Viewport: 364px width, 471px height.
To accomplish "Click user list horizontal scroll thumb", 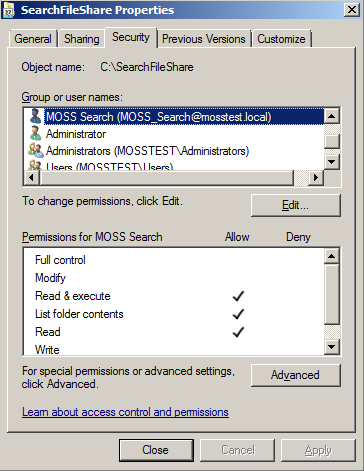I will tap(166, 177).
